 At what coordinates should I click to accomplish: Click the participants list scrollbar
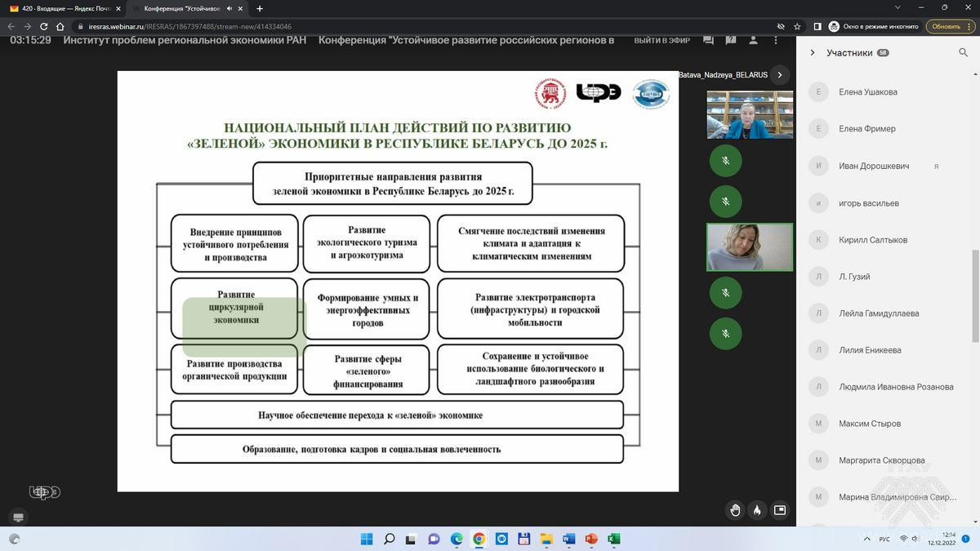(975, 296)
